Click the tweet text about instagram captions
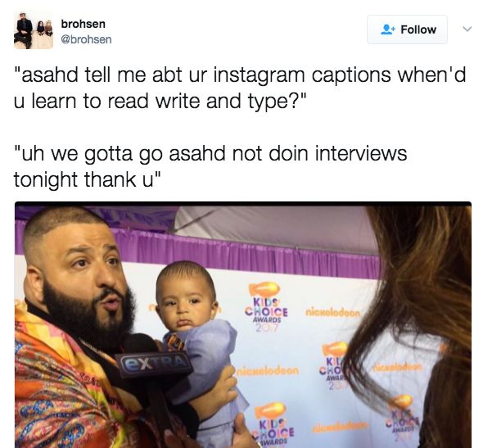483x448 pixels. pos(240,88)
